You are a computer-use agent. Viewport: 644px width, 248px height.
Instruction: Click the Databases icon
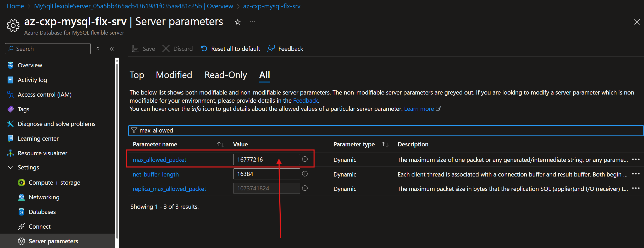pyautogui.click(x=21, y=212)
